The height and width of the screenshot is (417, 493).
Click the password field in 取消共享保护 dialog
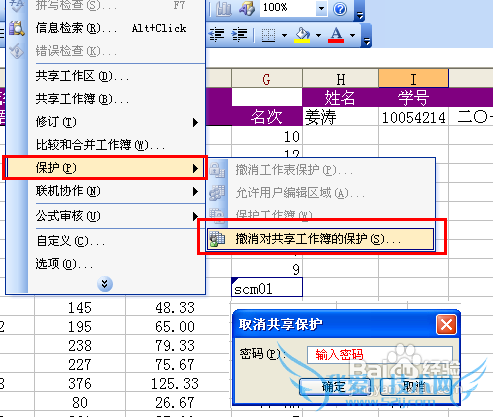[379, 355]
